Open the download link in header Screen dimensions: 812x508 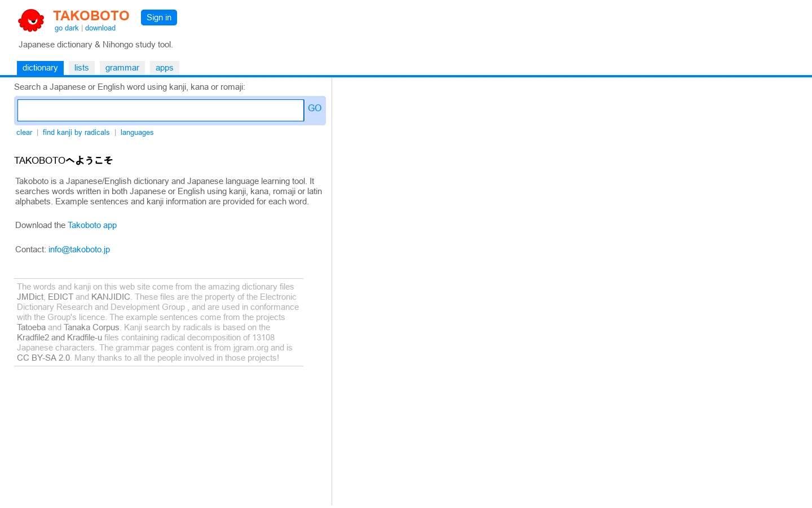[100, 28]
